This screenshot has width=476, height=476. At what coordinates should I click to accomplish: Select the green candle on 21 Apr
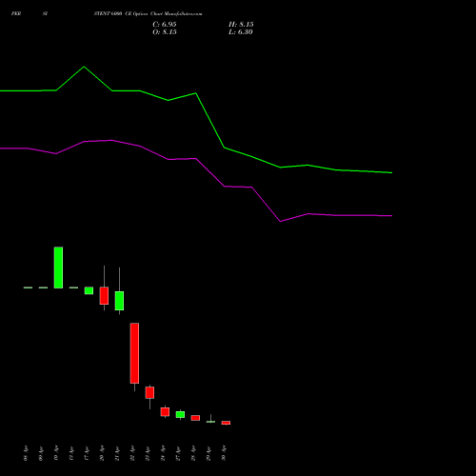119,301
